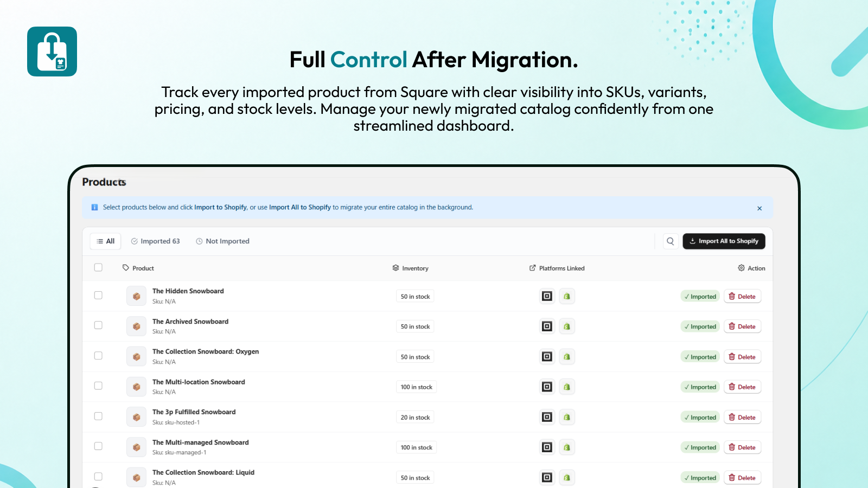Select The Hidden Snowboard checkbox
This screenshot has height=488, width=868.
point(98,296)
